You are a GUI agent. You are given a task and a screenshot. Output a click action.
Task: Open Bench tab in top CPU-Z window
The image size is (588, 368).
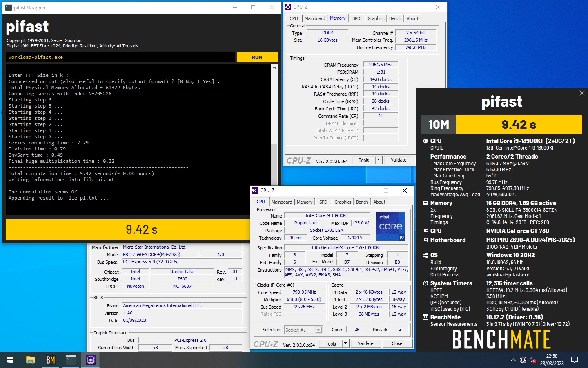(x=395, y=18)
